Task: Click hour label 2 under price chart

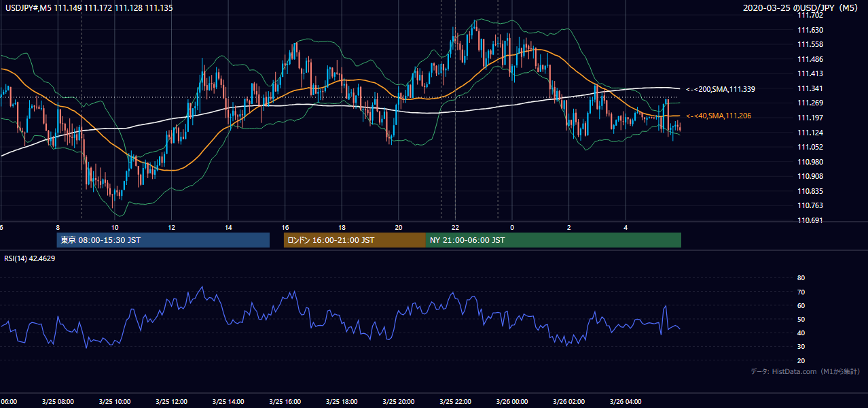Action: point(569,227)
